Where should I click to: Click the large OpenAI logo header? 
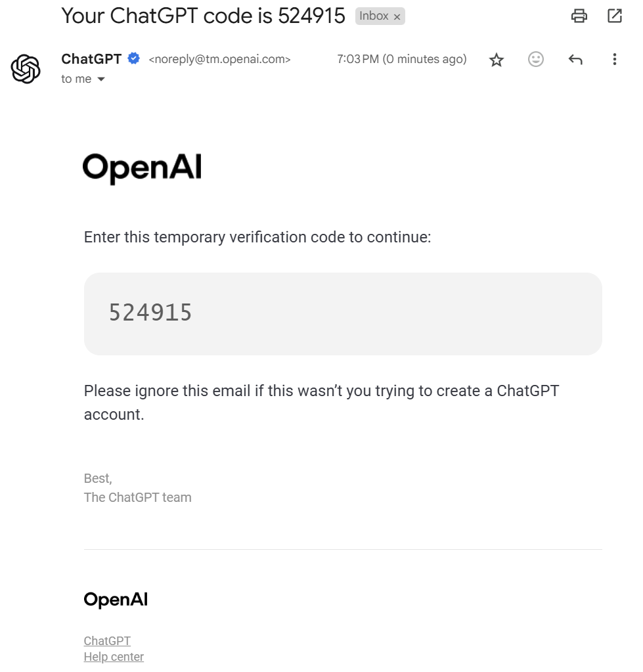pos(143,168)
